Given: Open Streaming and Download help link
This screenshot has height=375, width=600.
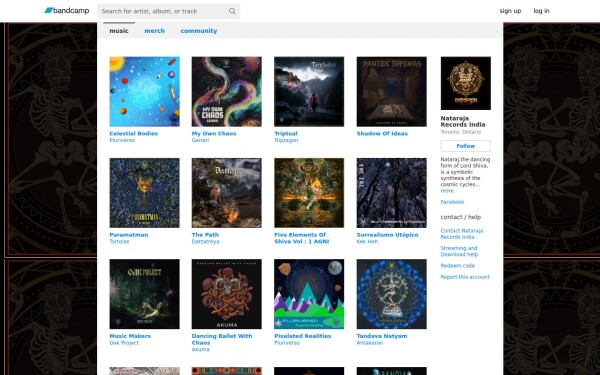Looking at the screenshot, I should coord(459,251).
